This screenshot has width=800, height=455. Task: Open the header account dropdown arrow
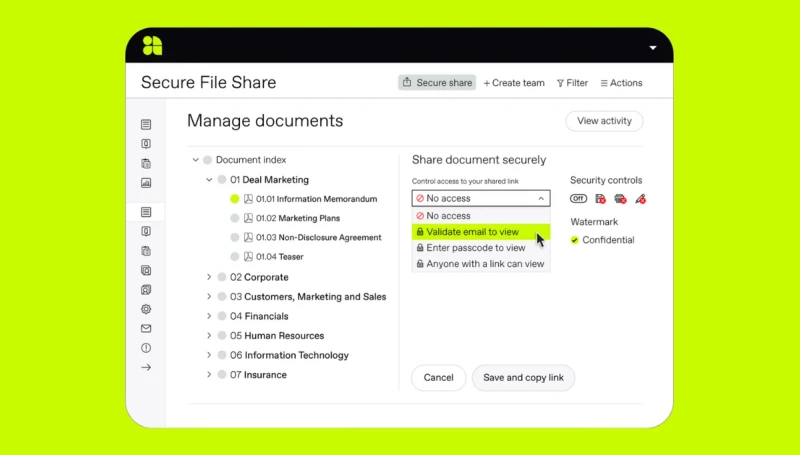tap(653, 47)
